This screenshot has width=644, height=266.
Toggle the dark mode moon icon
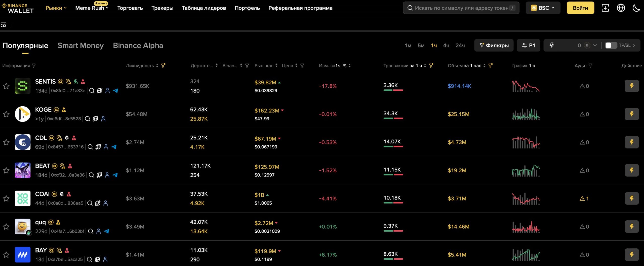pos(636,8)
